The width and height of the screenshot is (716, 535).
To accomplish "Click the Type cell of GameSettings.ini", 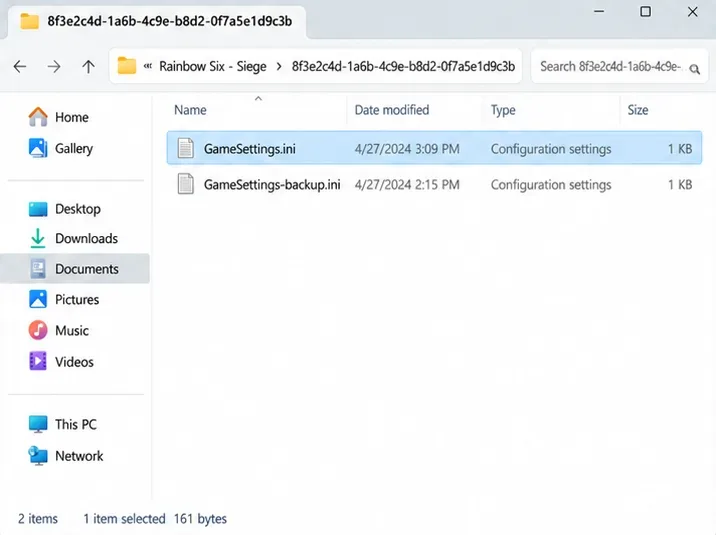I will pyautogui.click(x=551, y=149).
